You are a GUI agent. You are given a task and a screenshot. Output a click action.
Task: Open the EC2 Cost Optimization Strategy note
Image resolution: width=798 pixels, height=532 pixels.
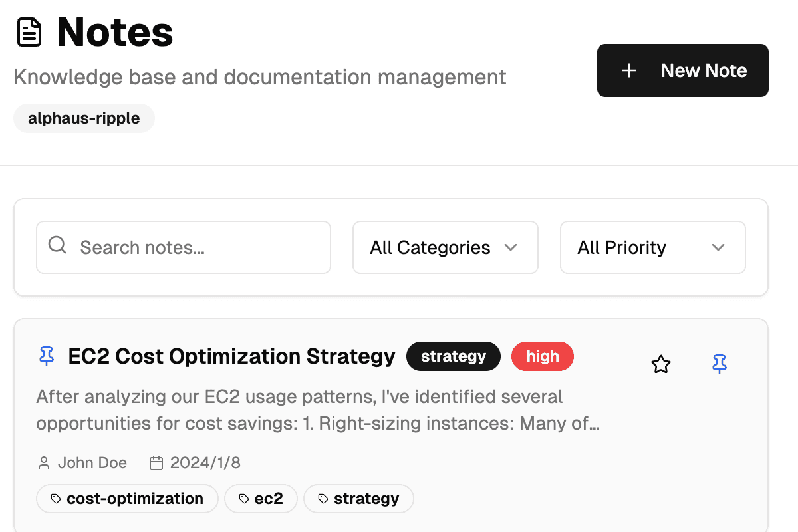pyautogui.click(x=231, y=356)
